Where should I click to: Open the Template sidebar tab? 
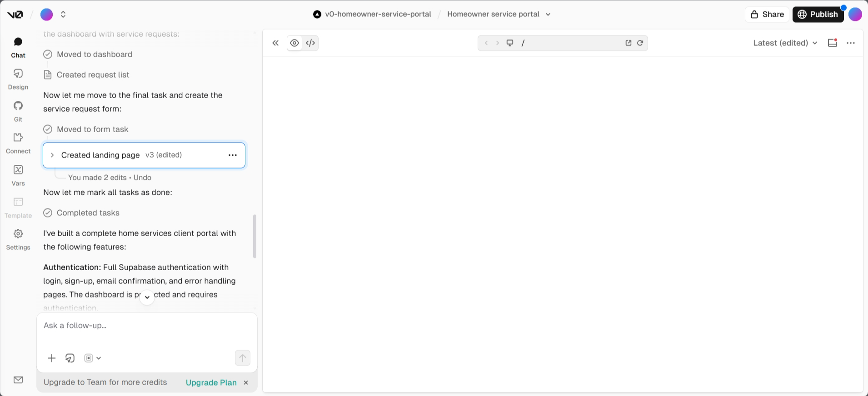[x=18, y=208]
